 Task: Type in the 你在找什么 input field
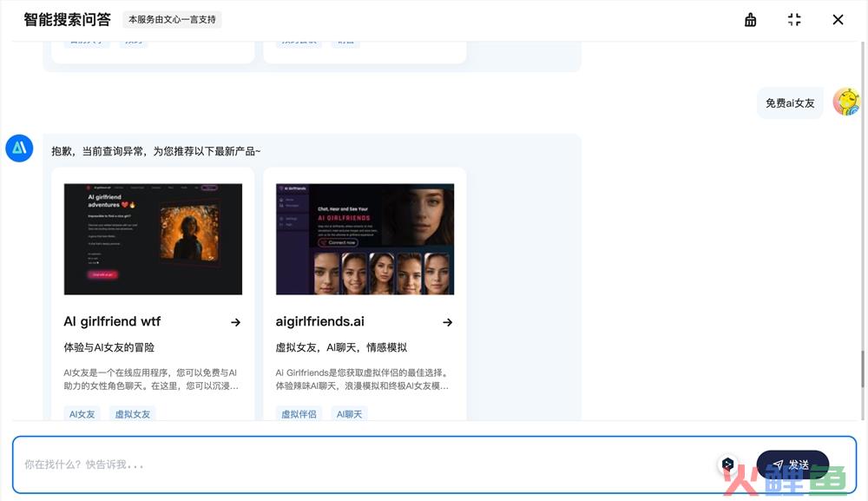click(347, 465)
